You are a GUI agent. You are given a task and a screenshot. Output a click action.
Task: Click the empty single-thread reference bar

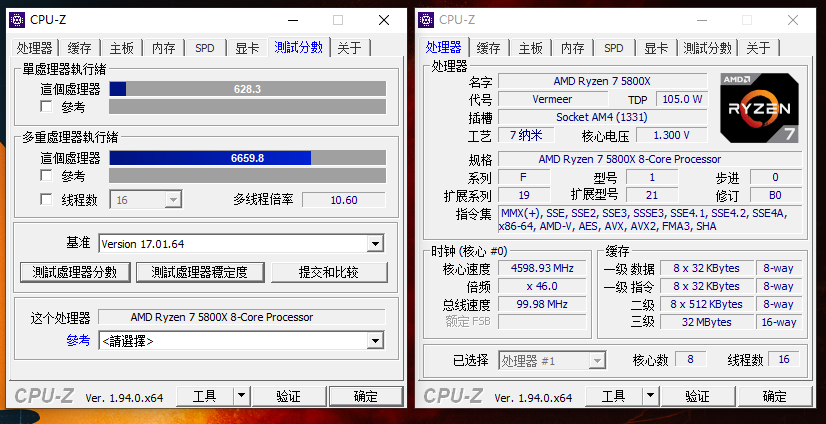click(248, 106)
